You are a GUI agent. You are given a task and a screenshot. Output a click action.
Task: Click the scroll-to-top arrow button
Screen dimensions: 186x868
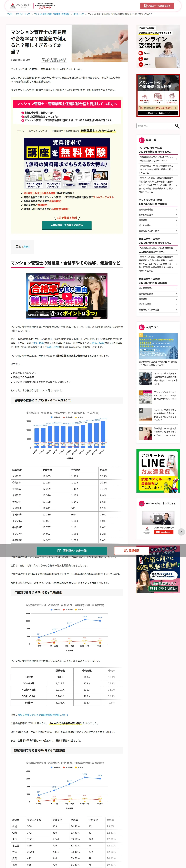click(181, 532)
